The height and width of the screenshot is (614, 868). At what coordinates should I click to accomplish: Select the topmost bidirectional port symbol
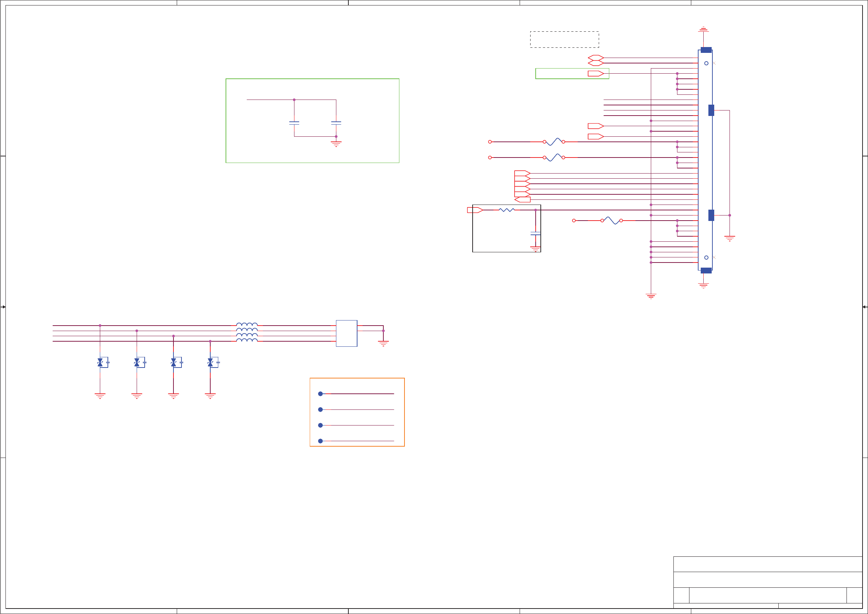pos(595,58)
